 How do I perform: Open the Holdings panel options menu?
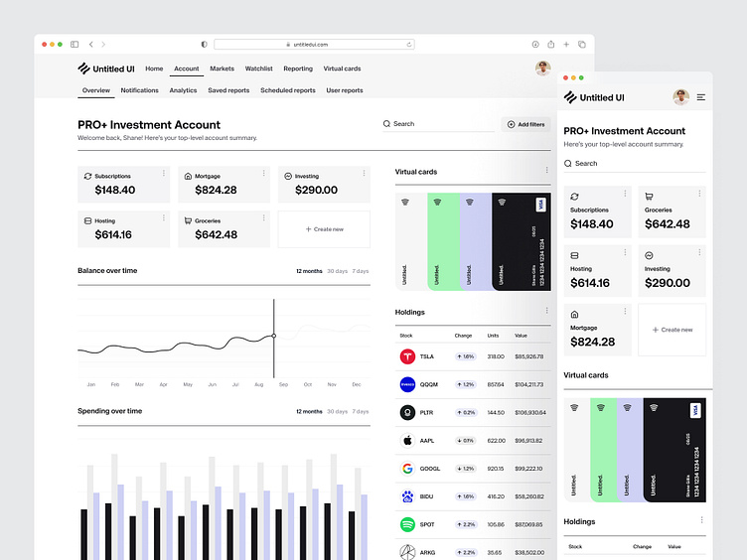[546, 311]
